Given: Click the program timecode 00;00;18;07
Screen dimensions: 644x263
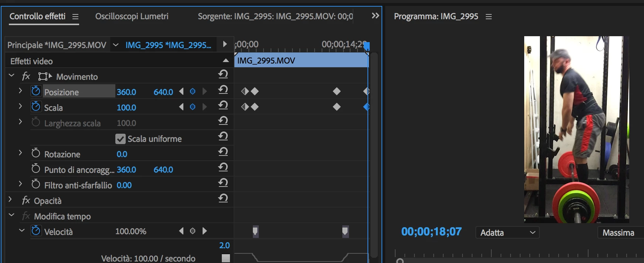Looking at the screenshot, I should (431, 232).
